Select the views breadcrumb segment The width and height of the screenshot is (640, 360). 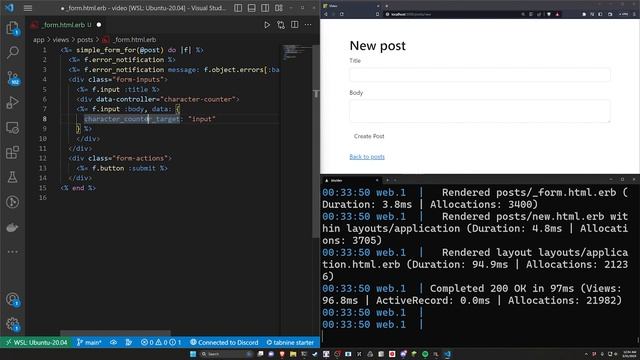pos(61,40)
